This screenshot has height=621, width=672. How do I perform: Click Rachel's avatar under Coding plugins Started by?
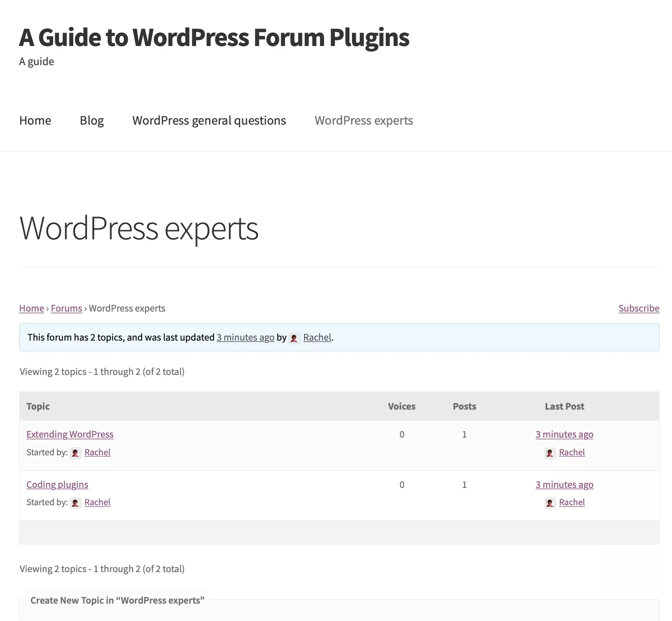(x=75, y=503)
